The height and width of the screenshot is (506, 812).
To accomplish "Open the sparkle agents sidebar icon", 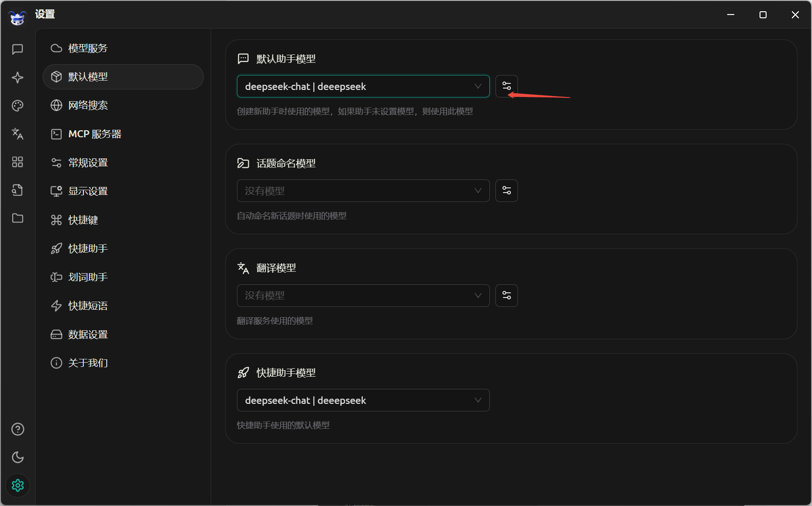I will (18, 77).
